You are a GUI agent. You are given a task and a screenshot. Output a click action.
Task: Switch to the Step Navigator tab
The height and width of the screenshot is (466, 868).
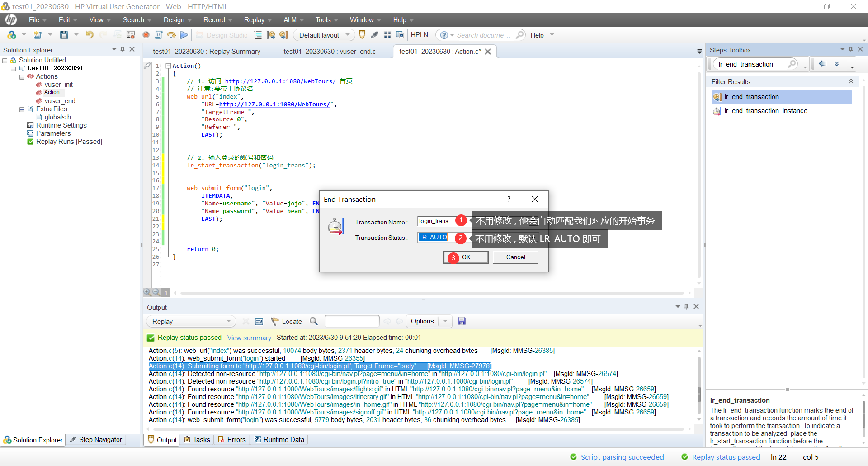coord(96,440)
